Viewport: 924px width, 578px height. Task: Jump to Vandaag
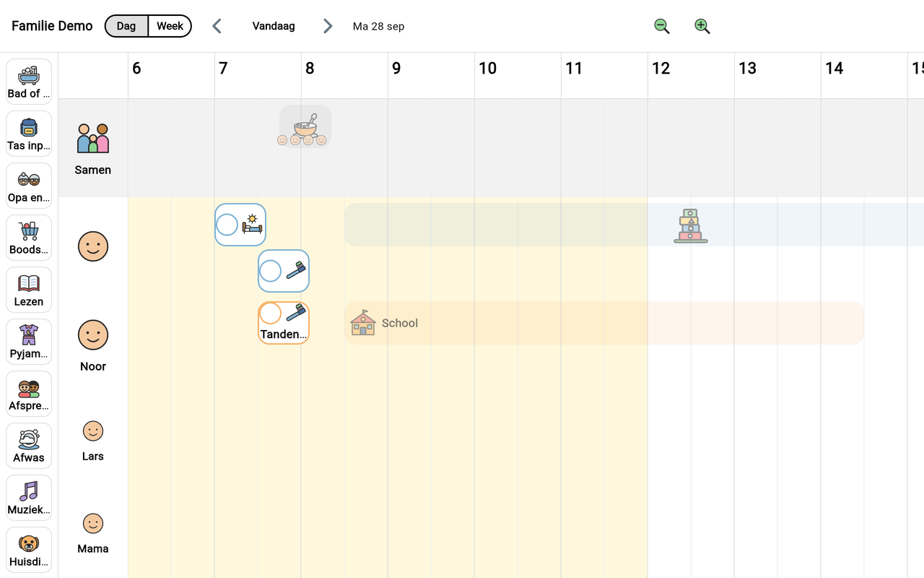coord(274,26)
